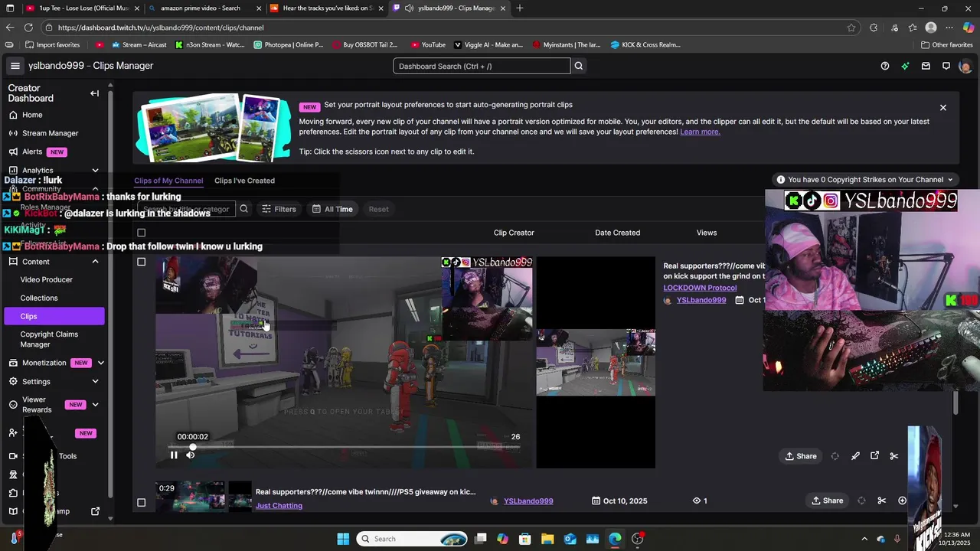The height and width of the screenshot is (551, 980).
Task: Open the LOCKDOWN Protocol category link
Action: (x=700, y=288)
